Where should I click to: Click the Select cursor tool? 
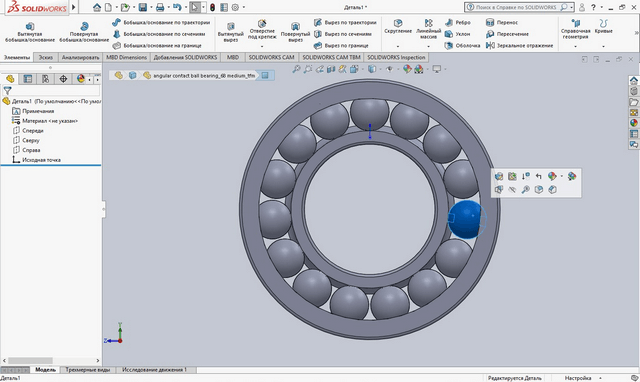tap(195, 7)
